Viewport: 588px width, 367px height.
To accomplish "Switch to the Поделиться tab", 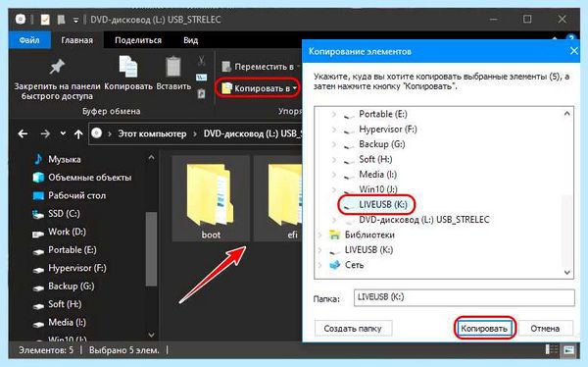I will tap(138, 40).
